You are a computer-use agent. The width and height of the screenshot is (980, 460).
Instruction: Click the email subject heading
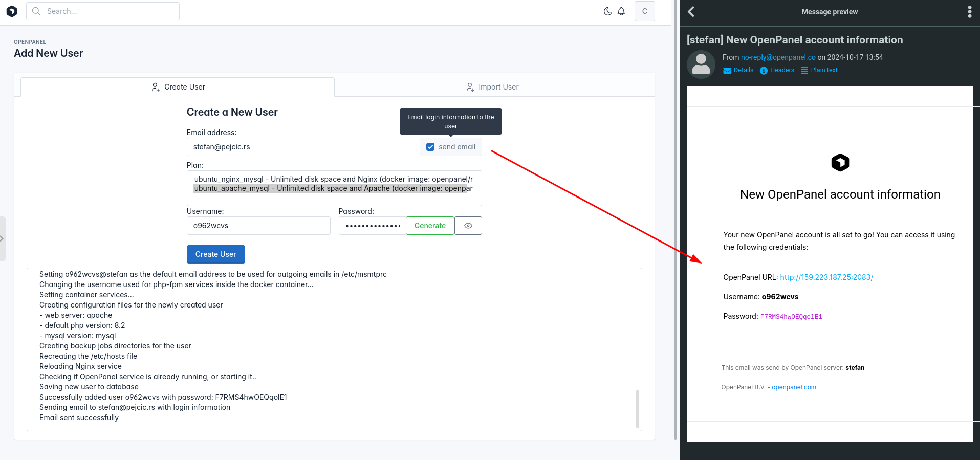795,40
